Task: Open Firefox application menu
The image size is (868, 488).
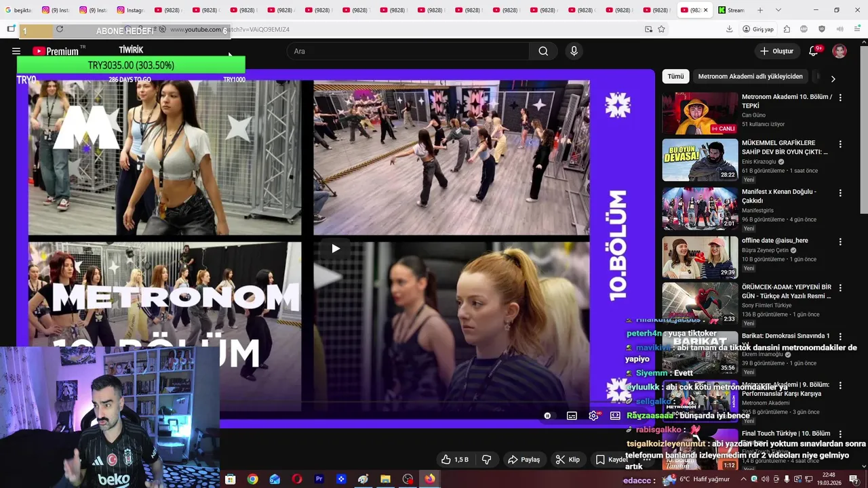Action: [857, 29]
